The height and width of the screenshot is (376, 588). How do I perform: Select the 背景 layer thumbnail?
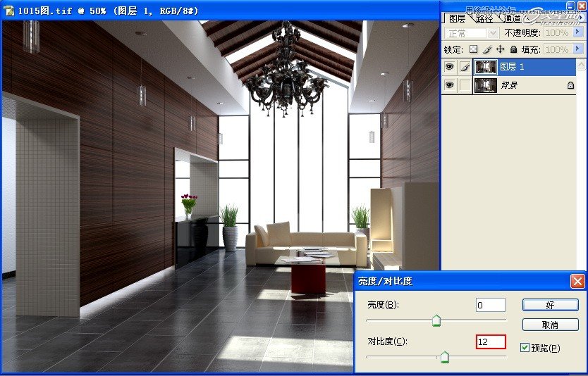pyautogui.click(x=486, y=85)
